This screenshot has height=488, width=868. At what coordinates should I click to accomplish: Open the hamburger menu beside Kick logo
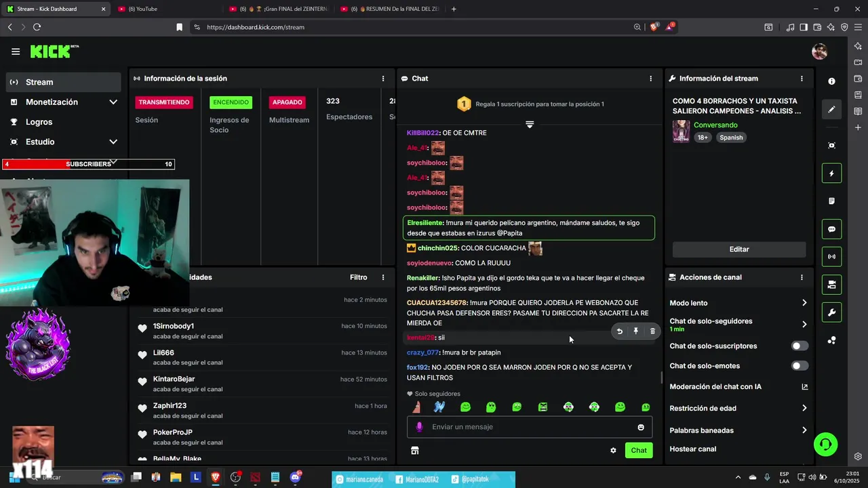click(16, 52)
